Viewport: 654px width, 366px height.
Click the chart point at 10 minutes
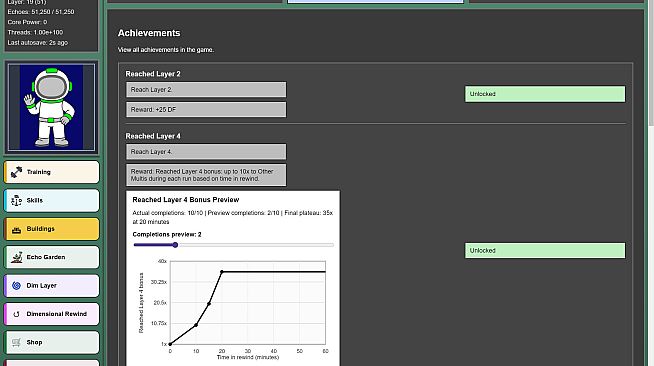click(196, 325)
